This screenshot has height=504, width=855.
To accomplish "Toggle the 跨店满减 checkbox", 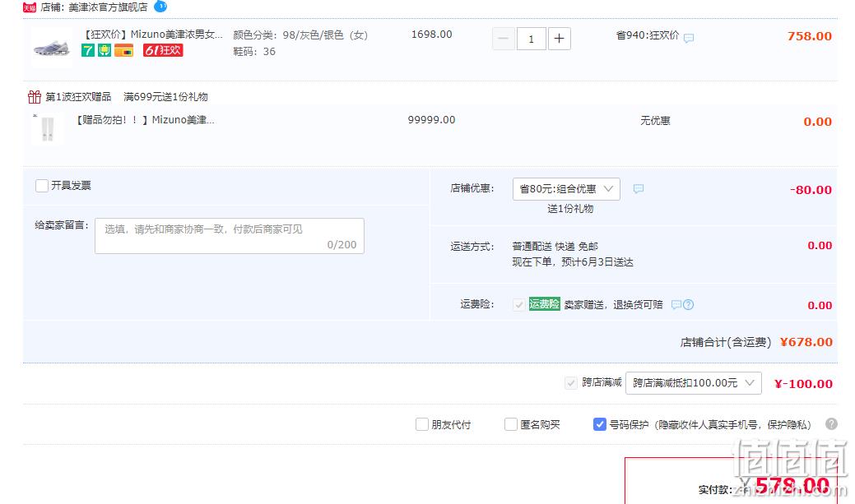I will click(571, 382).
